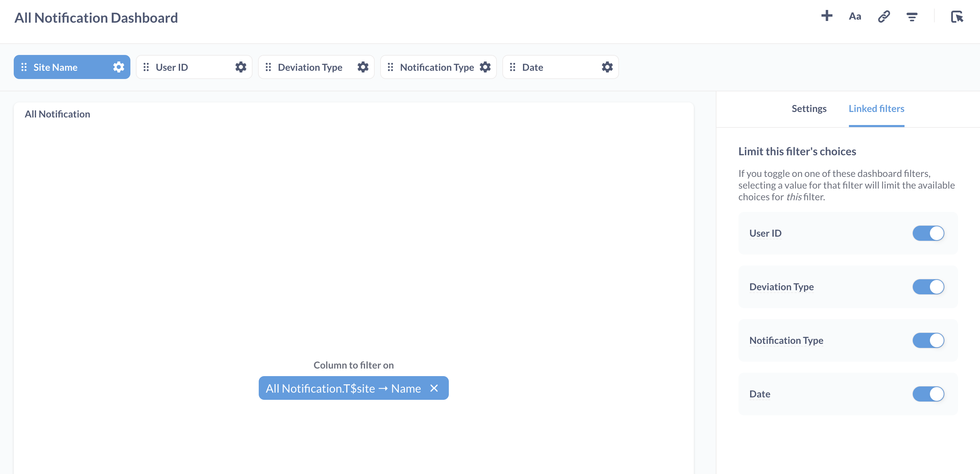Screen dimensions: 980x474
Task: Open the Date filter gear settings
Action: pyautogui.click(x=607, y=67)
